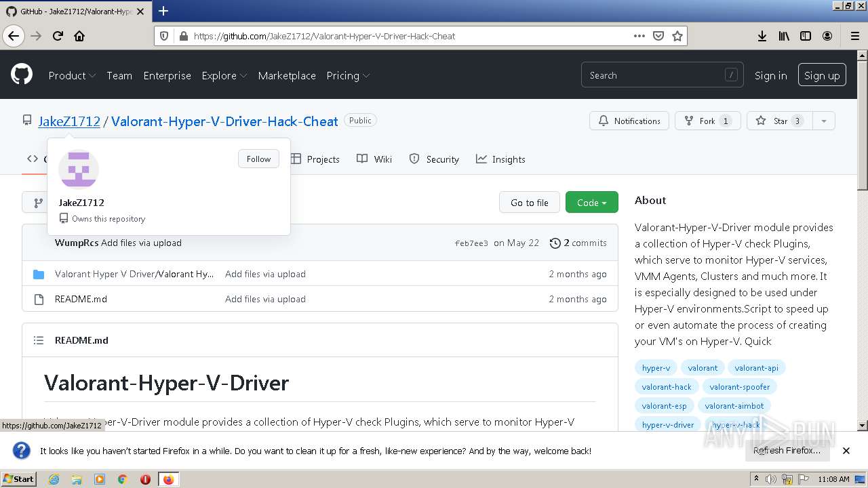Switch to the Insights tab

[x=500, y=159]
